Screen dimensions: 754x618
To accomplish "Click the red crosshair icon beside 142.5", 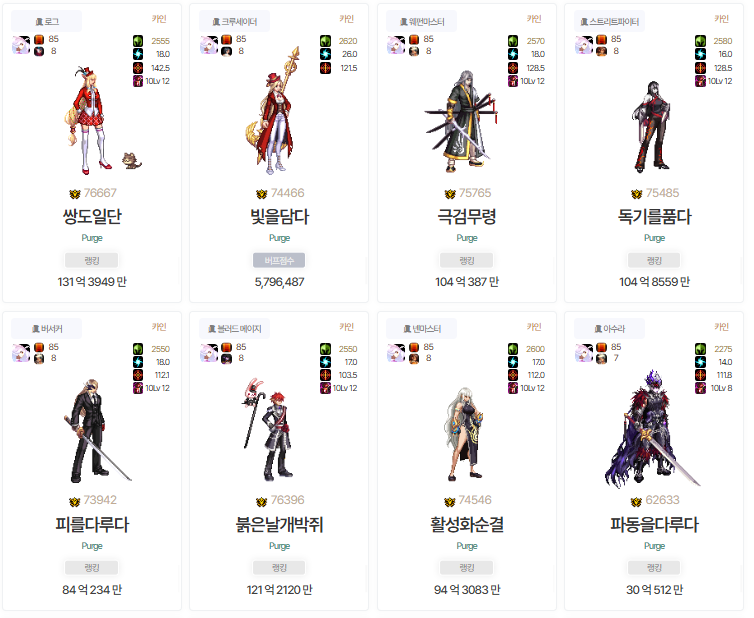I will pos(138,68).
